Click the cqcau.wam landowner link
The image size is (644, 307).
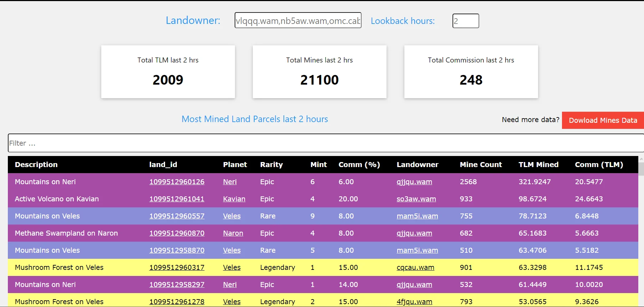415,267
